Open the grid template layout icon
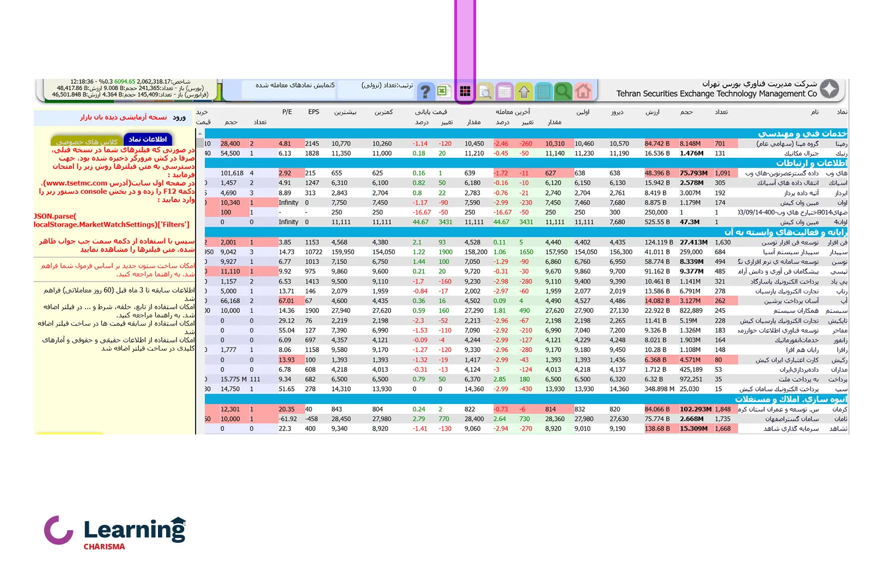This screenshot has width=883, height=588. pyautogui.click(x=465, y=91)
